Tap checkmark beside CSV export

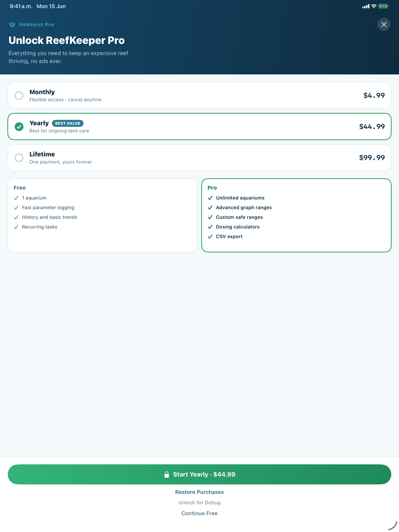tap(210, 236)
